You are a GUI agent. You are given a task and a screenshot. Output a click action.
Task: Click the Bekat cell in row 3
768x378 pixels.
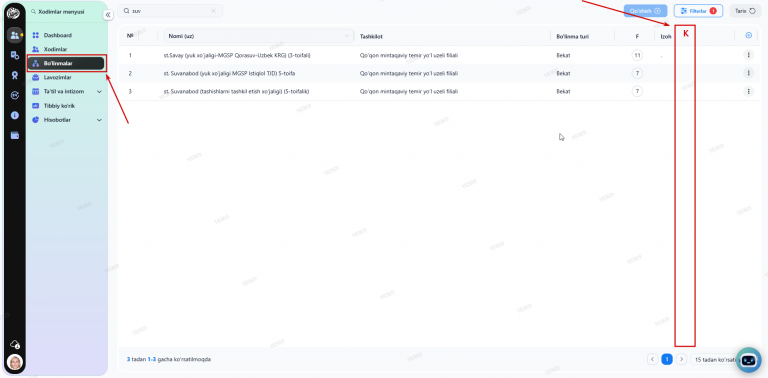[x=563, y=92]
